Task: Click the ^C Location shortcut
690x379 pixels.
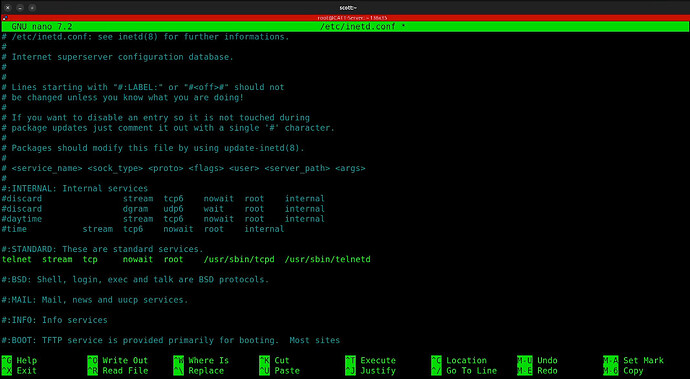Action: [x=459, y=361]
